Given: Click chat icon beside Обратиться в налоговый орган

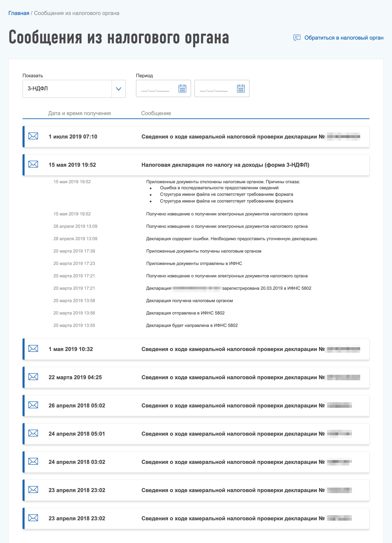Looking at the screenshot, I should [297, 38].
